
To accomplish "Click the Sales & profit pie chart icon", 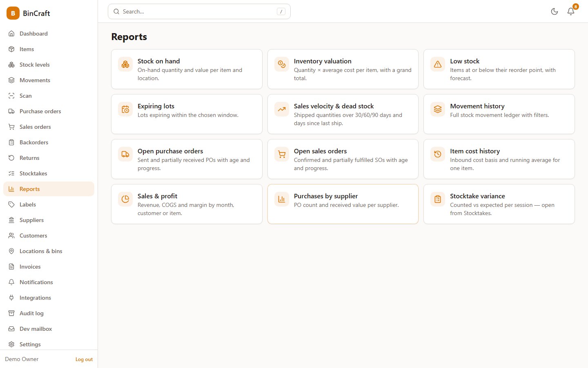I will coord(125,199).
